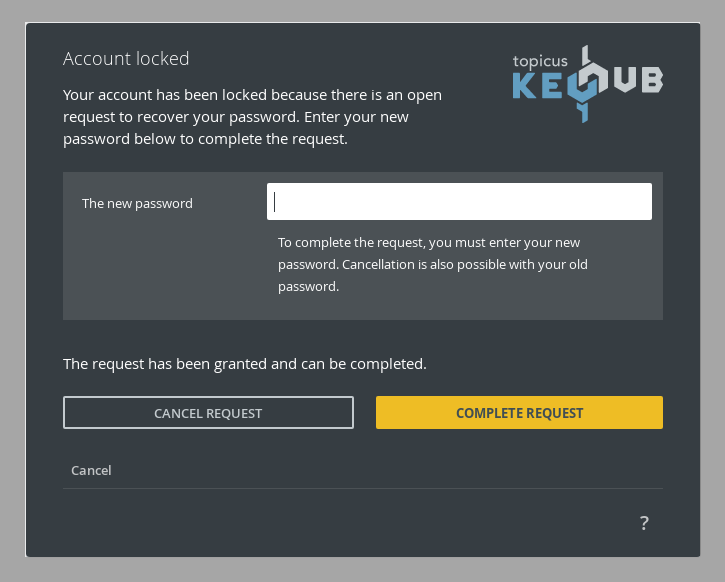Focus the new password input field
Viewport: 725px width, 582px height.
pyautogui.click(x=459, y=202)
